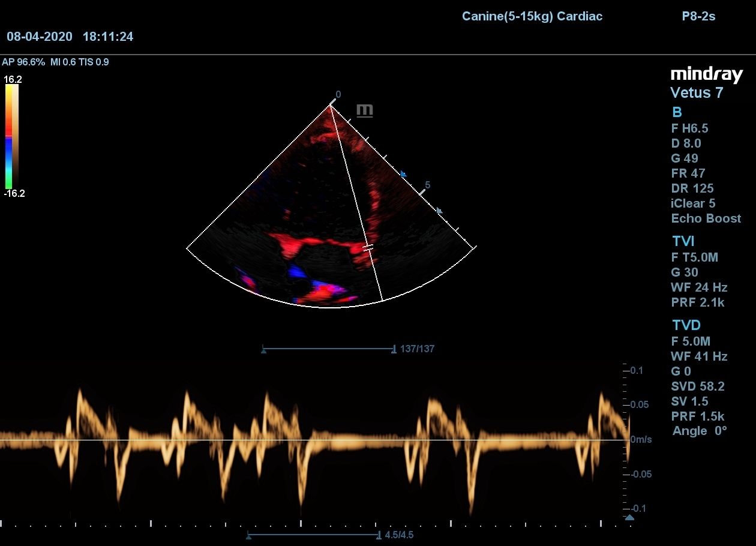This screenshot has width=756, height=546.
Task: Click the 'm' orientation marker beside the sector apex
Action: (364, 110)
